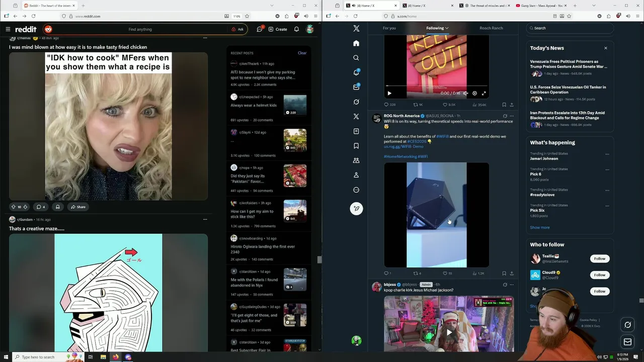The width and height of the screenshot is (644, 362).
Task: Click the X logo atop sidebar
Action: [356, 29]
